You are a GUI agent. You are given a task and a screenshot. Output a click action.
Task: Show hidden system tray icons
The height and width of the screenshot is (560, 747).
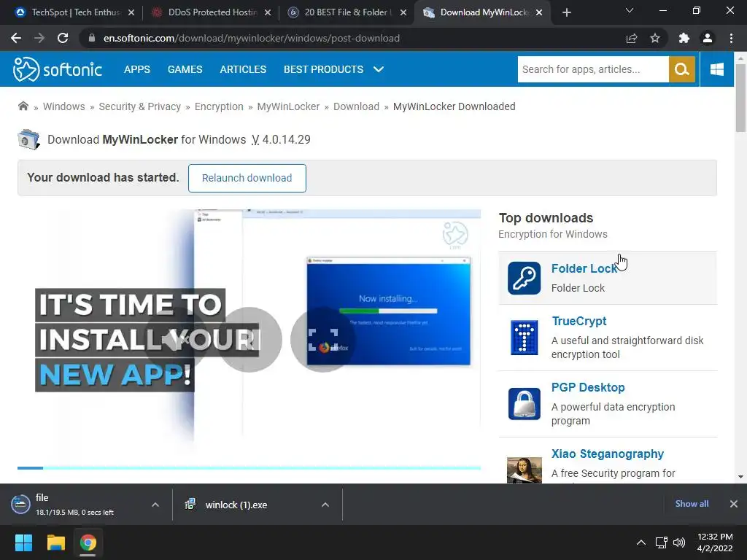(641, 542)
